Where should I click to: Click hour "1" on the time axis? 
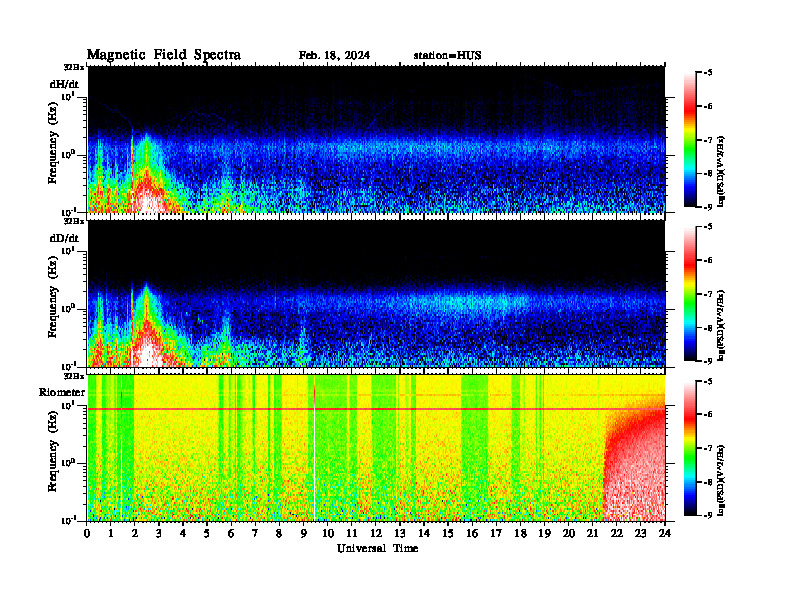[x=111, y=533]
